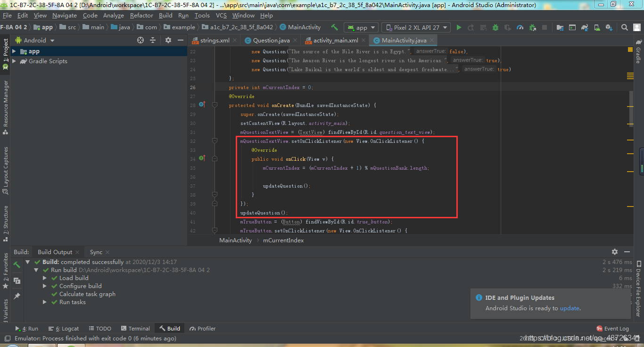The image size is (644, 347).
Task: Close the Build Output tab
Action: (77, 252)
